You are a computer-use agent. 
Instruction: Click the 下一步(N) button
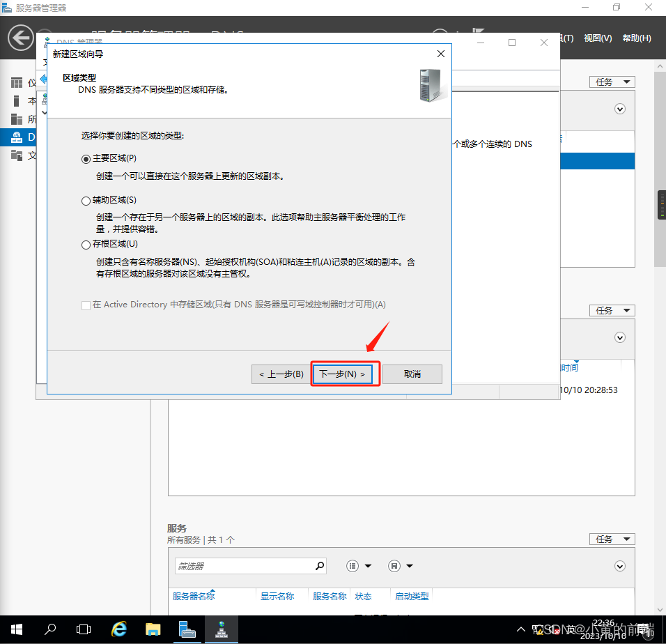342,374
